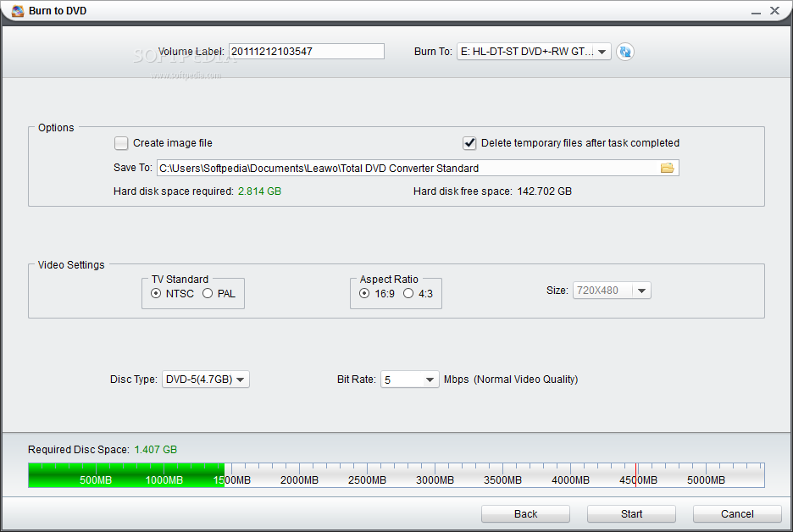Choose the 4:3 aspect ratio
The height and width of the screenshot is (532, 793).
pyautogui.click(x=408, y=293)
